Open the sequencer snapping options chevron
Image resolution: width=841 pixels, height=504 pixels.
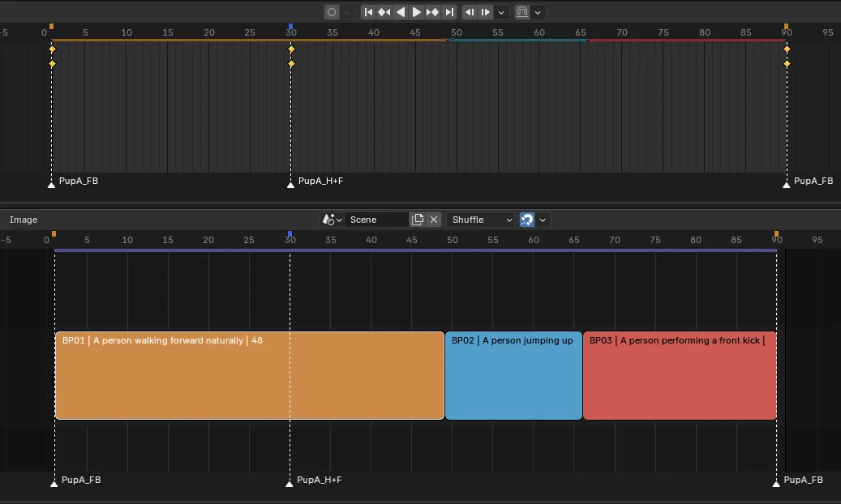click(543, 220)
